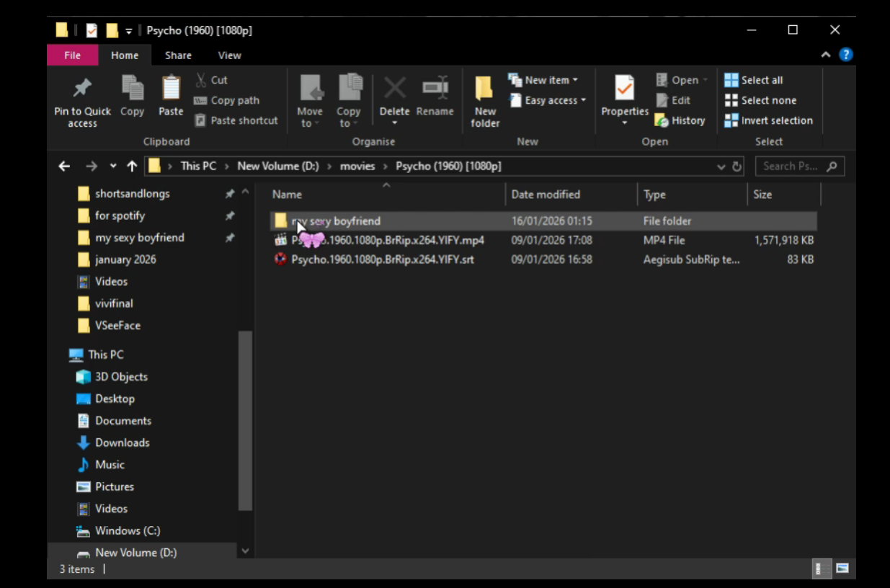Click the Copy ribbon icon
890x588 pixels.
coord(132,89)
